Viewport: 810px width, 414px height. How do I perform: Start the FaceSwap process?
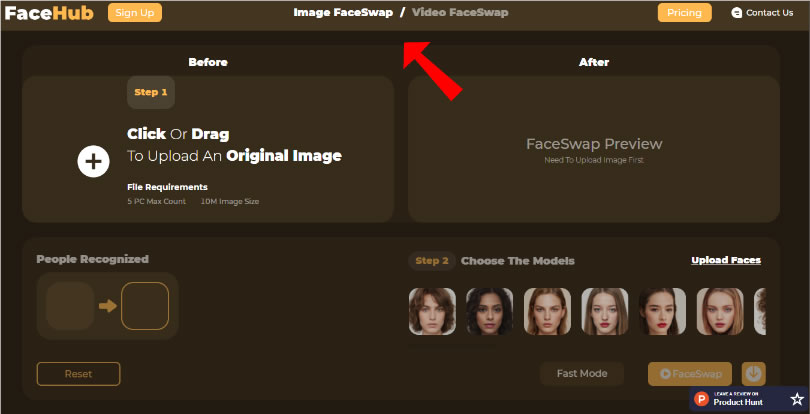coord(690,374)
